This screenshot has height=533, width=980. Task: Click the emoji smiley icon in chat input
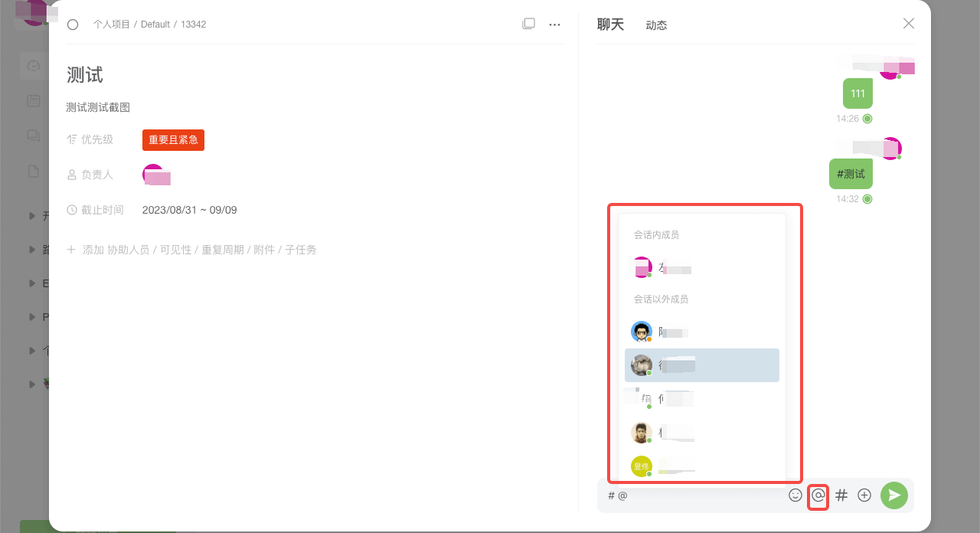click(795, 495)
